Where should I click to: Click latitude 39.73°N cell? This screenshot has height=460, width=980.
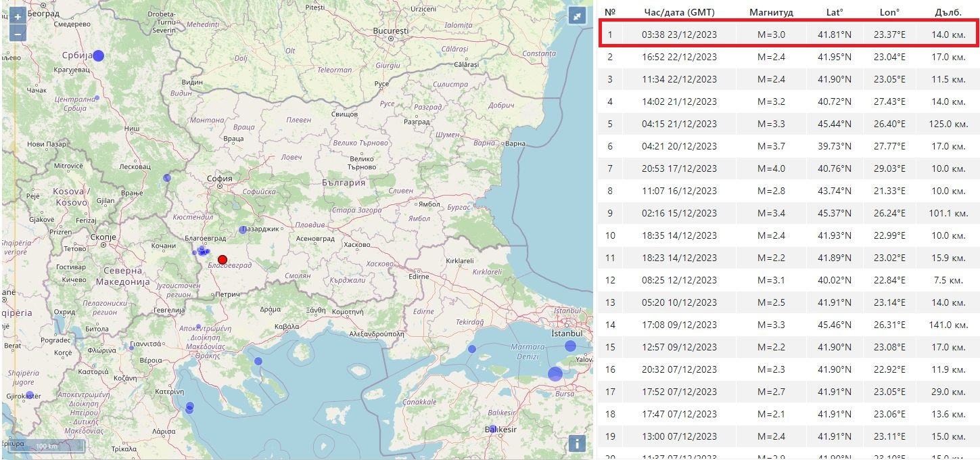click(835, 146)
